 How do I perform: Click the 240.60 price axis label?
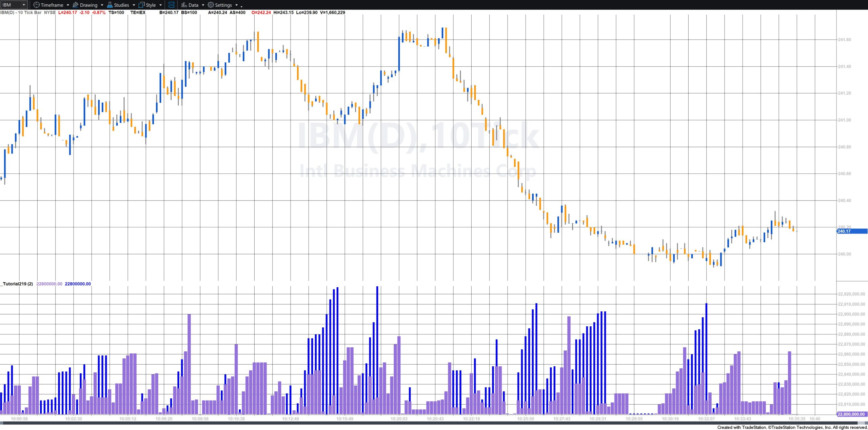pos(844,173)
